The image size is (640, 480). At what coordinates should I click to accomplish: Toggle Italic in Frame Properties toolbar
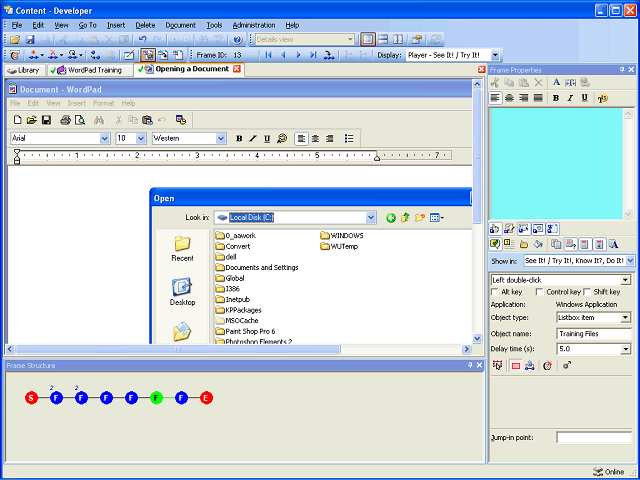pyautogui.click(x=570, y=98)
